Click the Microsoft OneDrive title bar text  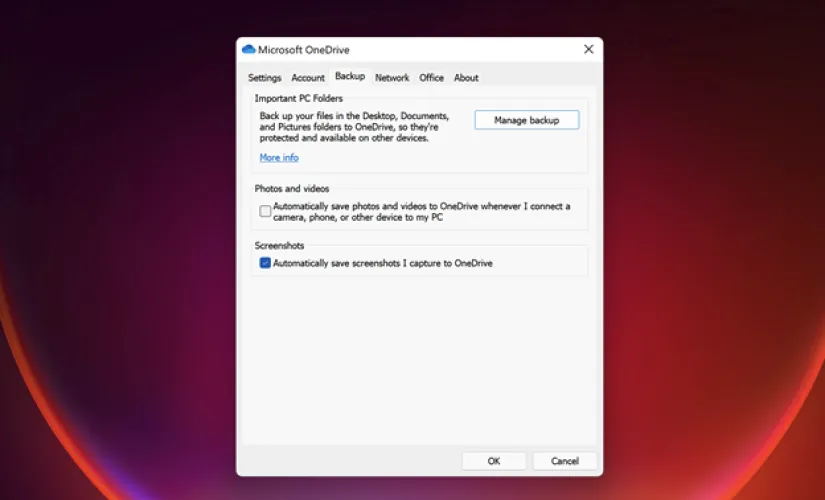pos(304,49)
